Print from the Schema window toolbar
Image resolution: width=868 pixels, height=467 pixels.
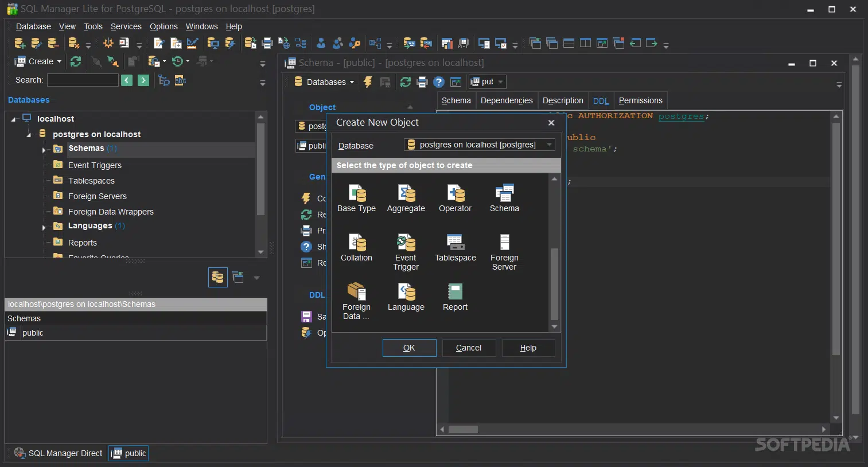(x=422, y=82)
